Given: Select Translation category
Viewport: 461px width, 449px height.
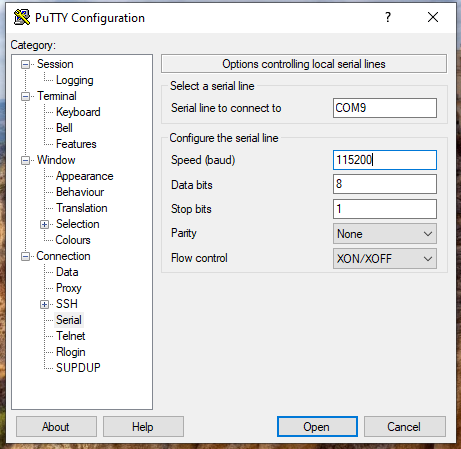Looking at the screenshot, I should 82,208.
